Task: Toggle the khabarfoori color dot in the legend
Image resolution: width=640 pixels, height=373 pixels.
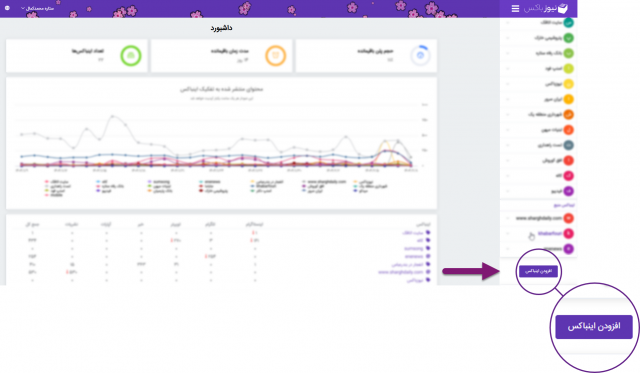Action: coord(253,186)
